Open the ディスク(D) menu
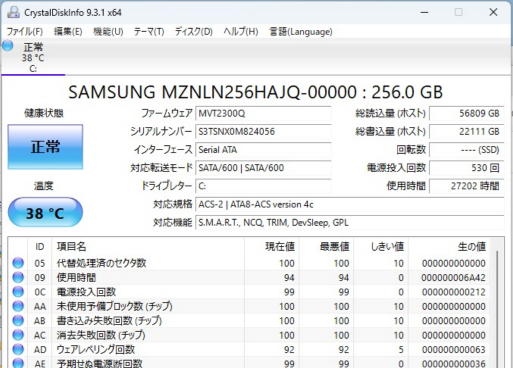513x368 pixels. 194,32
